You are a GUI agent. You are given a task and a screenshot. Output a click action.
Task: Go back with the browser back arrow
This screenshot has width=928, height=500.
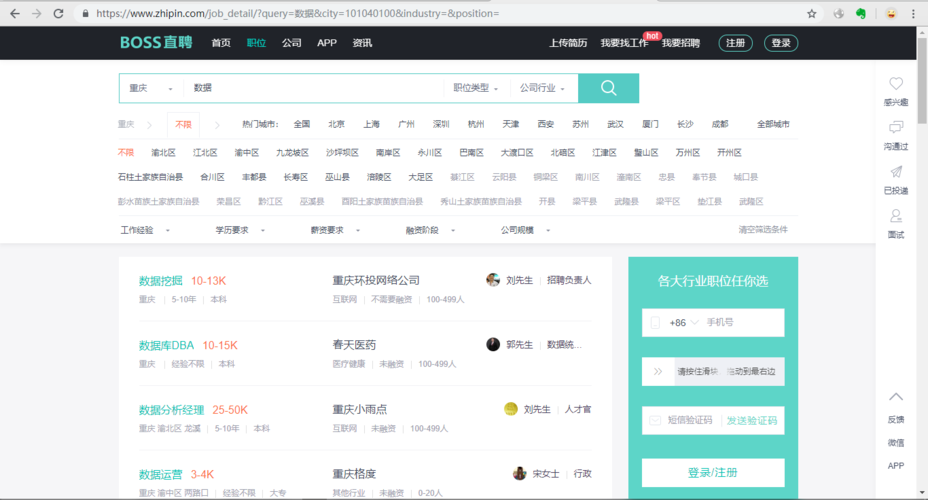coord(15,13)
